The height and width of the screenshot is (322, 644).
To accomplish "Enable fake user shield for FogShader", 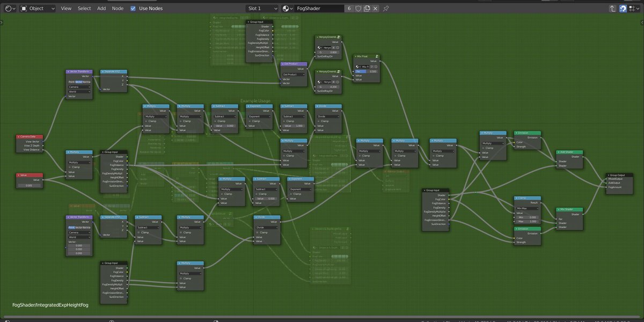I will click(358, 8).
